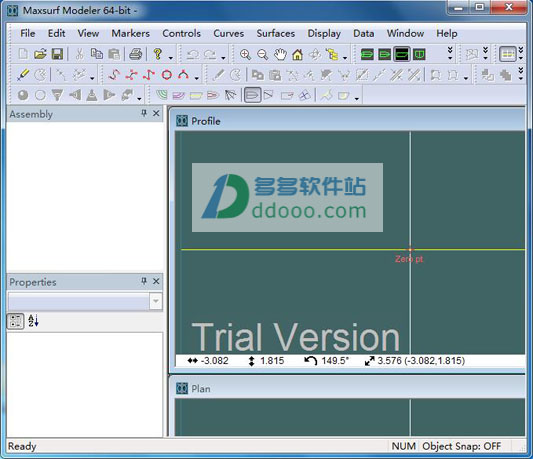Toggle Alphabetical sort in Properties panel

33,321
